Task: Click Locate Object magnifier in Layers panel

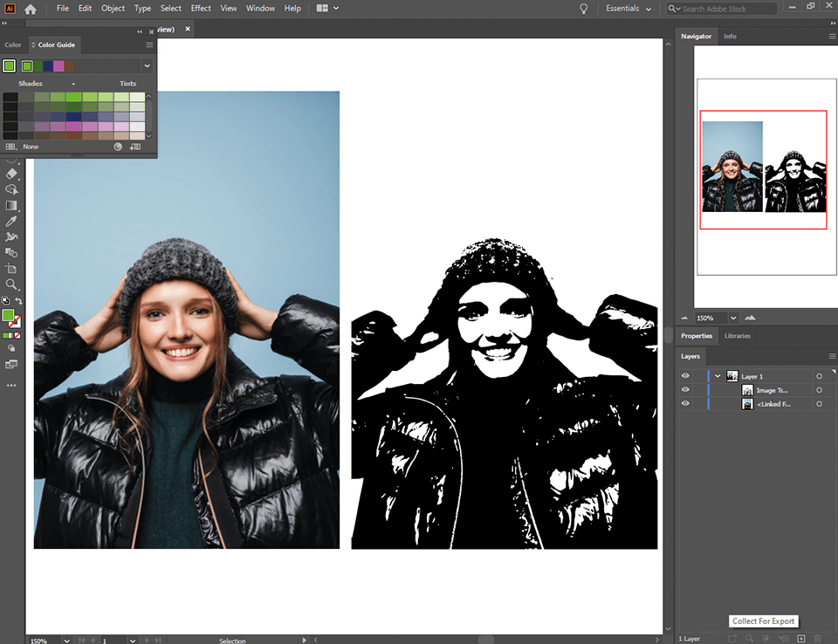Action: click(x=749, y=638)
